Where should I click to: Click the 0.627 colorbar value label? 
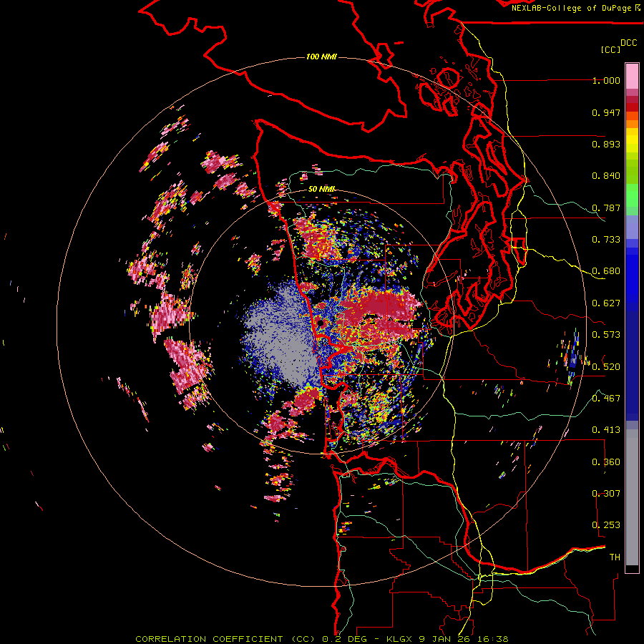point(606,303)
